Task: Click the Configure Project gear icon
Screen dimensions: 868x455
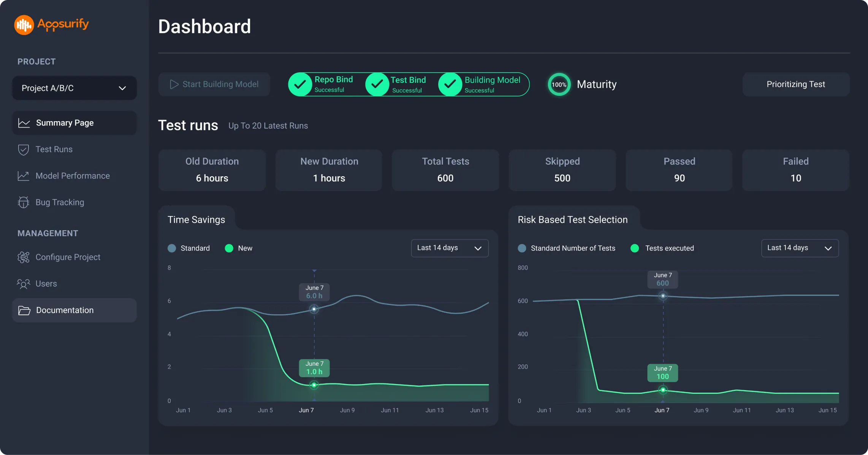Action: [x=24, y=257]
